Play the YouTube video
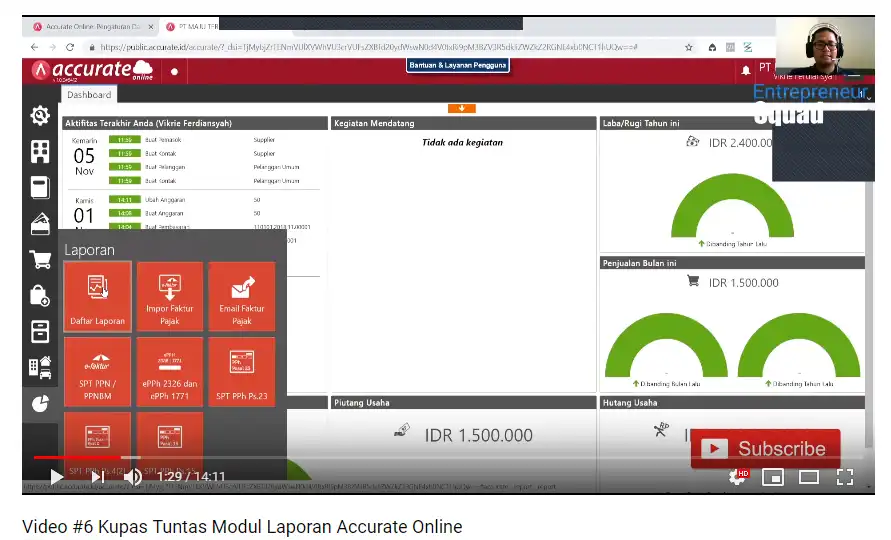This screenshot has height=540, width=891. click(56, 476)
